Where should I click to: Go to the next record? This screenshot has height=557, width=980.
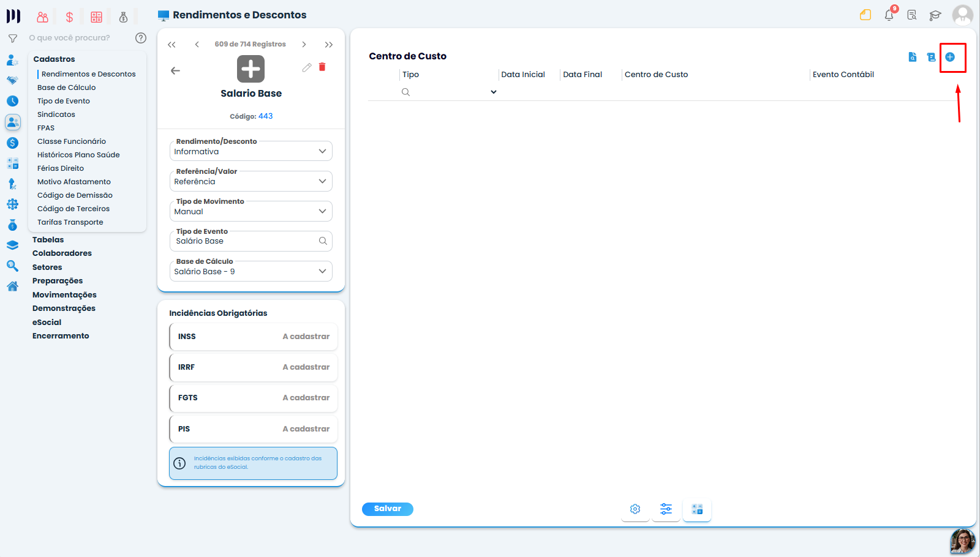[304, 44]
